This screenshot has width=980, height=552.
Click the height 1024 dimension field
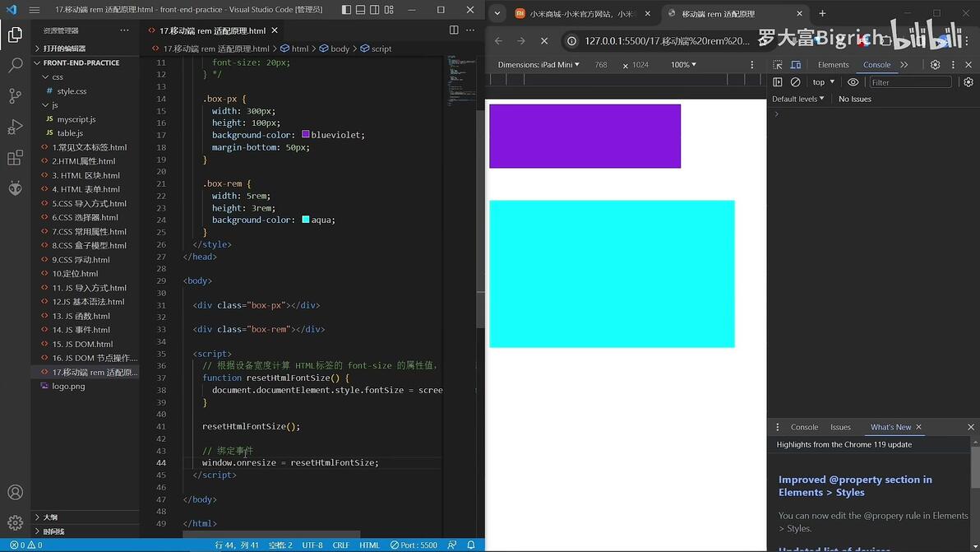click(x=640, y=64)
